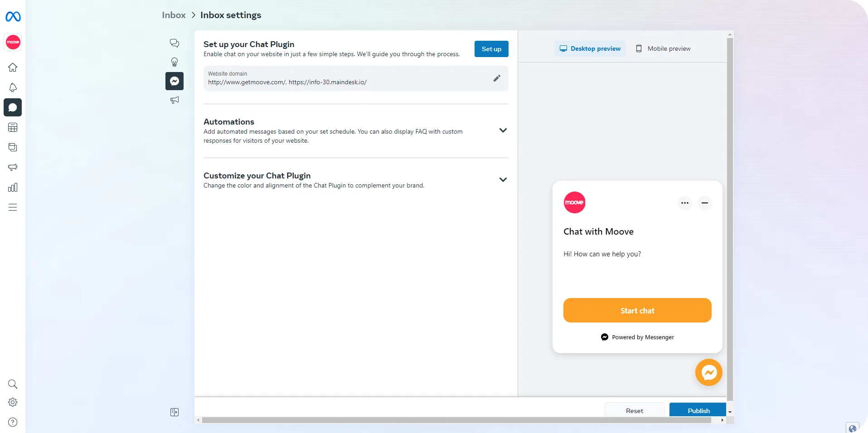Expand the Customize your Chat Plugin section
868x433 pixels.
coord(503,179)
